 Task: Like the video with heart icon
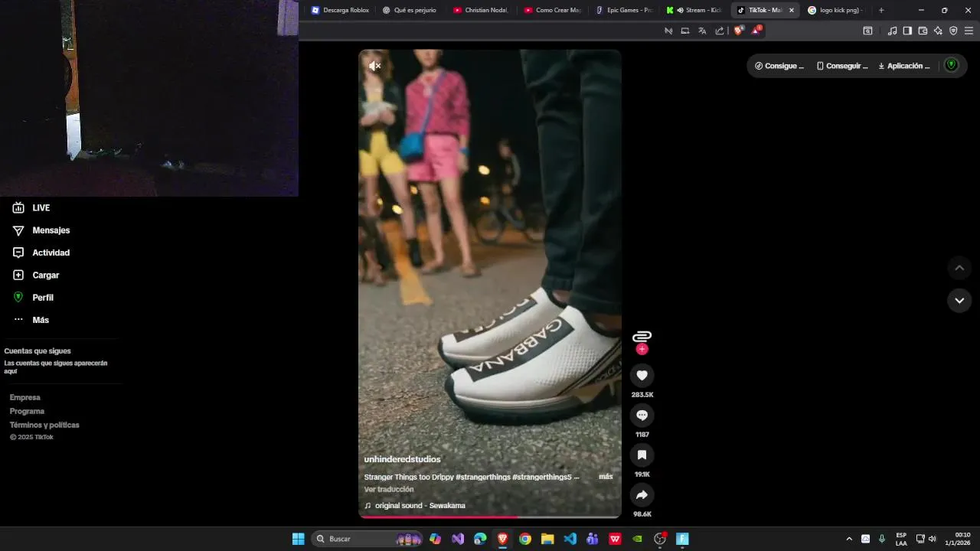pos(642,375)
